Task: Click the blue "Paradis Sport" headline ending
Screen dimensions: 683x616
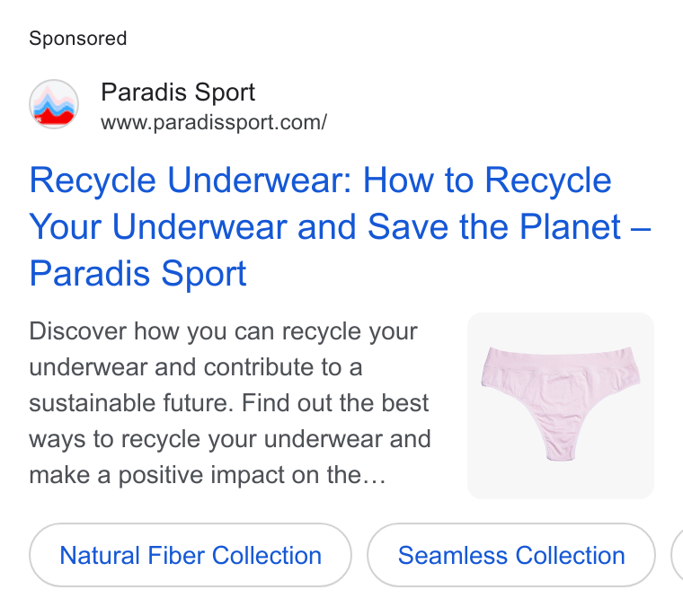Action: click(137, 273)
